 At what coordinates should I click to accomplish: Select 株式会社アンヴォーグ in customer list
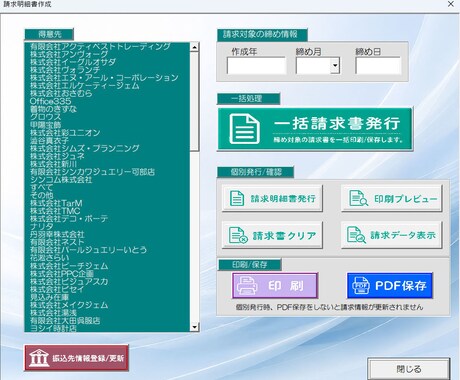point(107,54)
